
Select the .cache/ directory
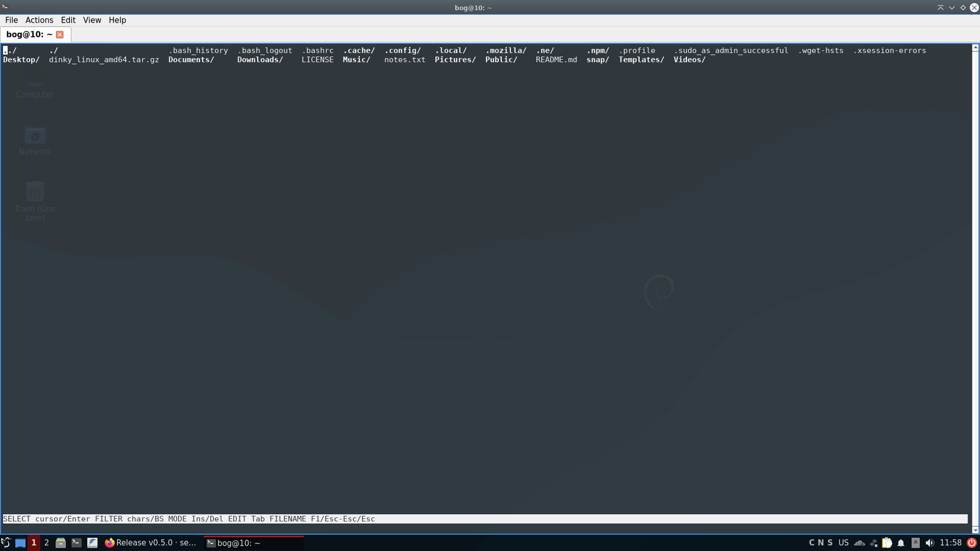click(x=359, y=50)
